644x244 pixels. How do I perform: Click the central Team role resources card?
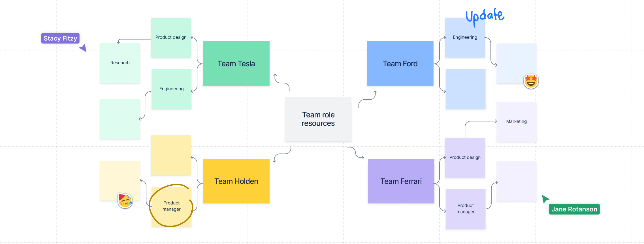tap(318, 119)
